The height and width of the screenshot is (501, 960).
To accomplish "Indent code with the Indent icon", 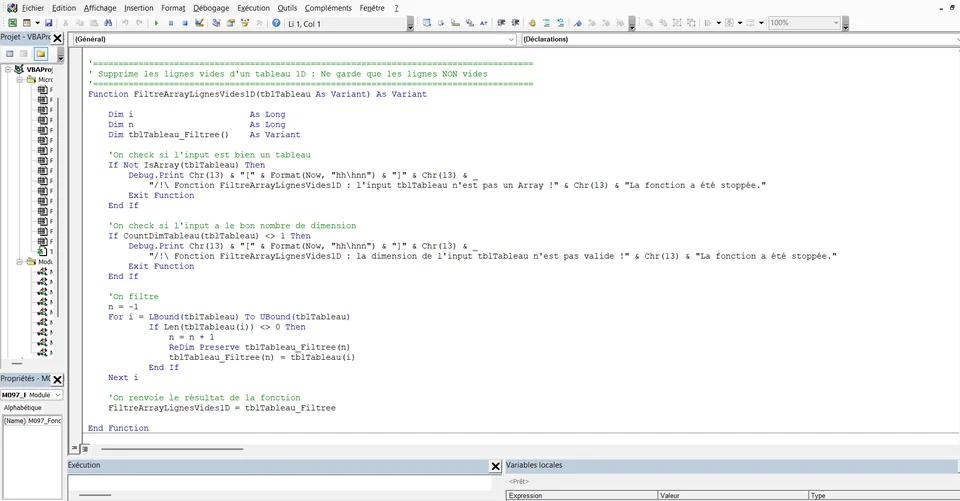I will pyautogui.click(x=501, y=23).
